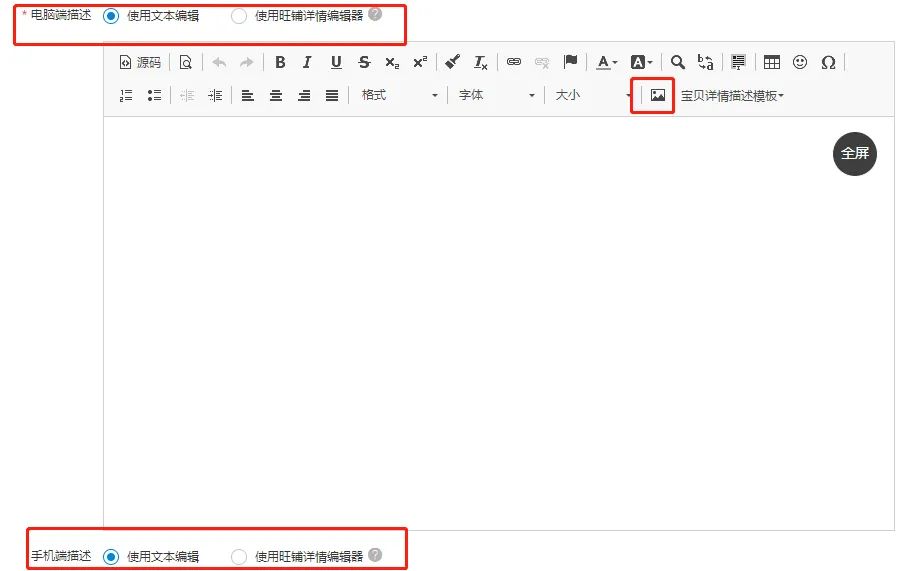Click inside the description text editing area
The width and height of the screenshot is (922, 571).
[x=499, y=323]
